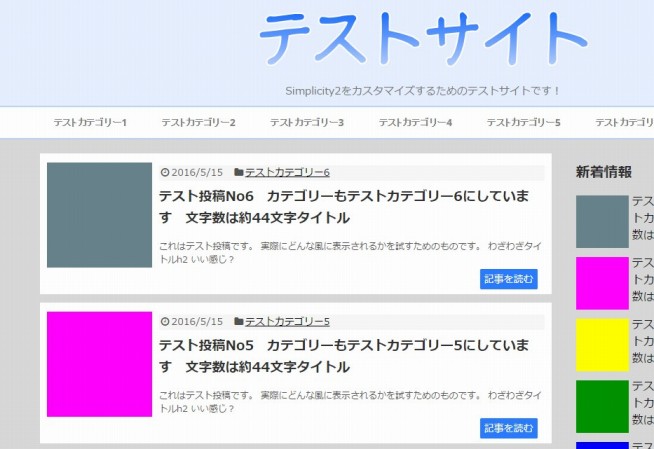Select the yellow thumbnail in 新着情報 sidebar
This screenshot has width=654, height=449.
[602, 345]
